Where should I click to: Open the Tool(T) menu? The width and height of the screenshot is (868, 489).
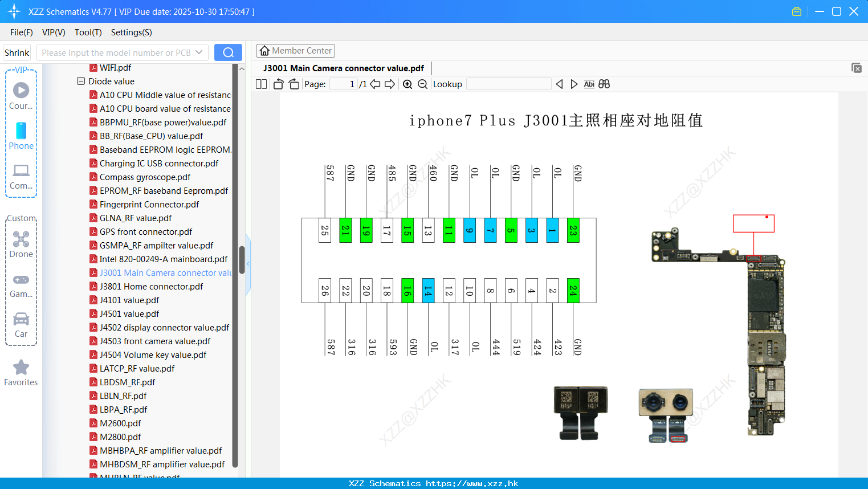pos(88,32)
